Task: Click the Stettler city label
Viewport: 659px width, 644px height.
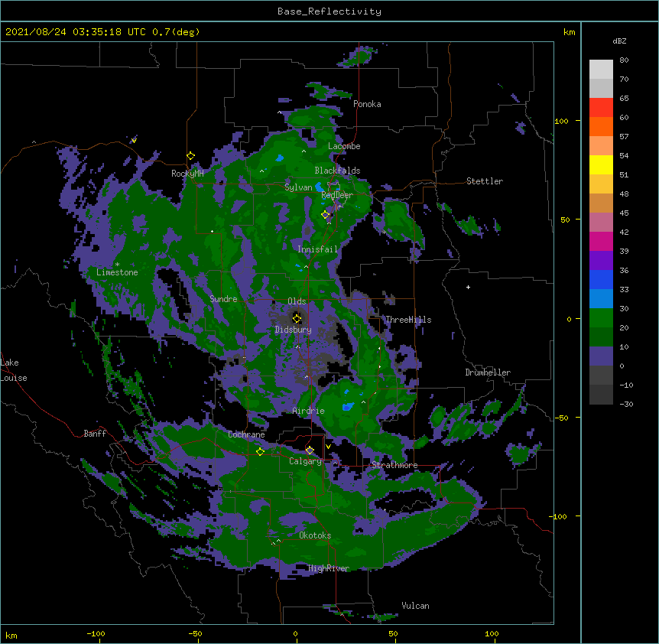Action: click(x=484, y=181)
